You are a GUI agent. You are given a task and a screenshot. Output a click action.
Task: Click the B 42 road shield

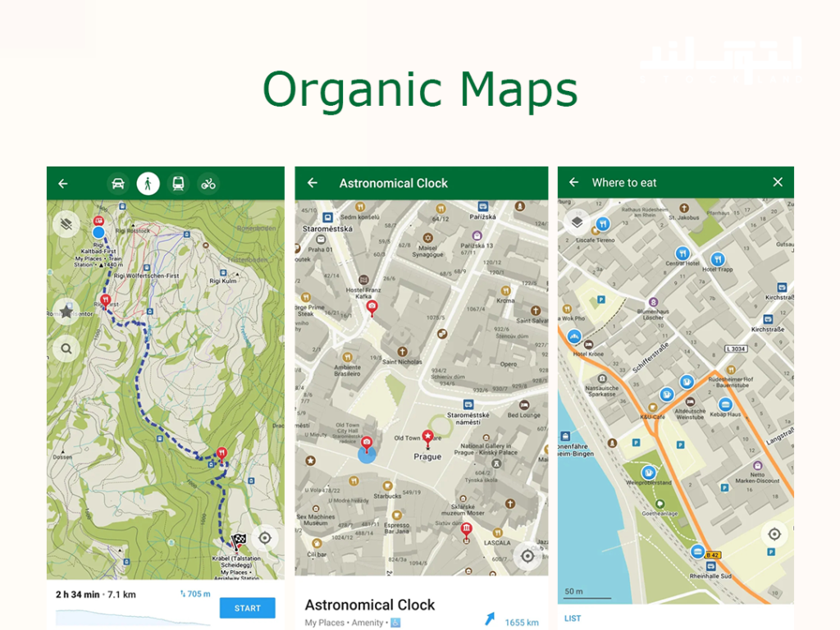pyautogui.click(x=712, y=555)
